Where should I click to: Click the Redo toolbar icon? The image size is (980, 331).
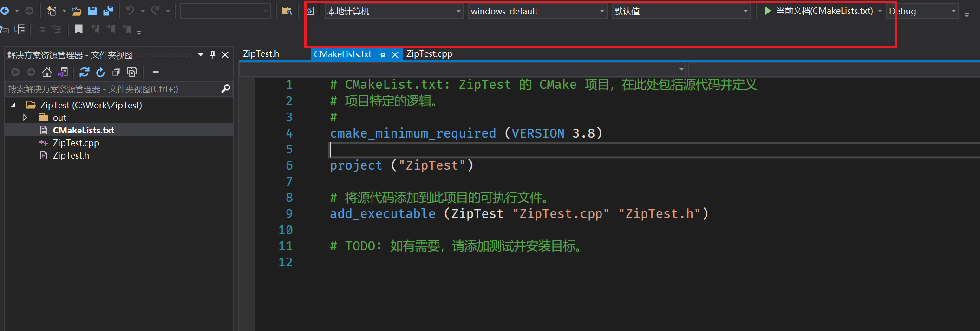pos(155,10)
